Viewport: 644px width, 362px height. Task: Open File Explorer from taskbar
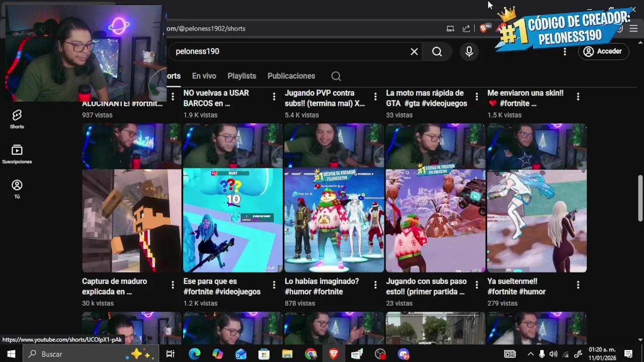[287, 354]
